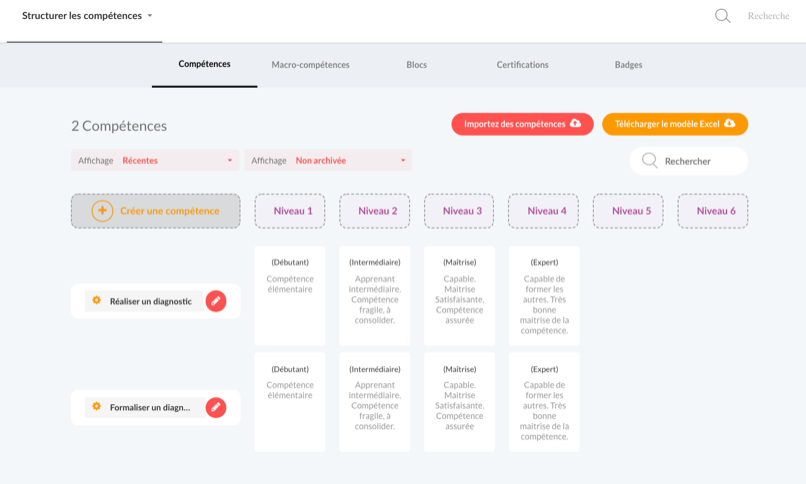
Task: Open the Certifications tab
Action: [522, 65]
